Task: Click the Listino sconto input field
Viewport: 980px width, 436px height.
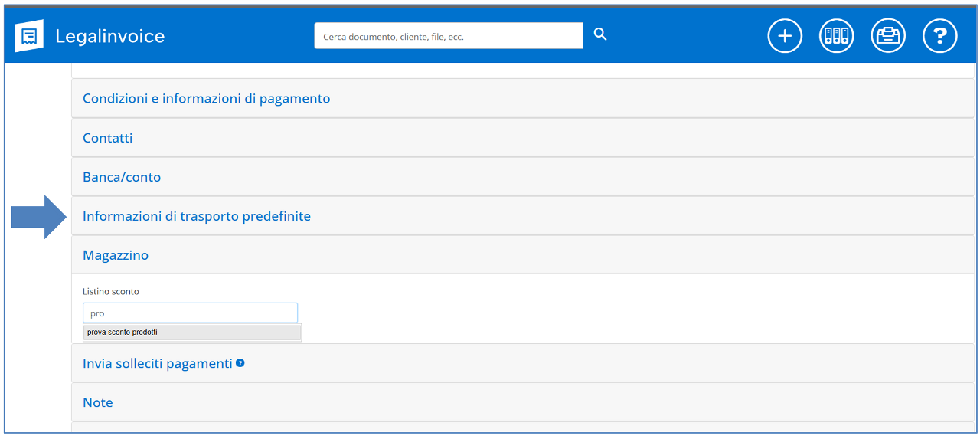Action: click(190, 313)
